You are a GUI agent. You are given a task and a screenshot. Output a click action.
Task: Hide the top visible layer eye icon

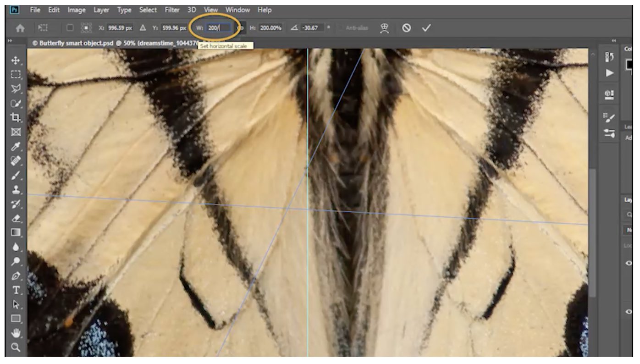[629, 263]
